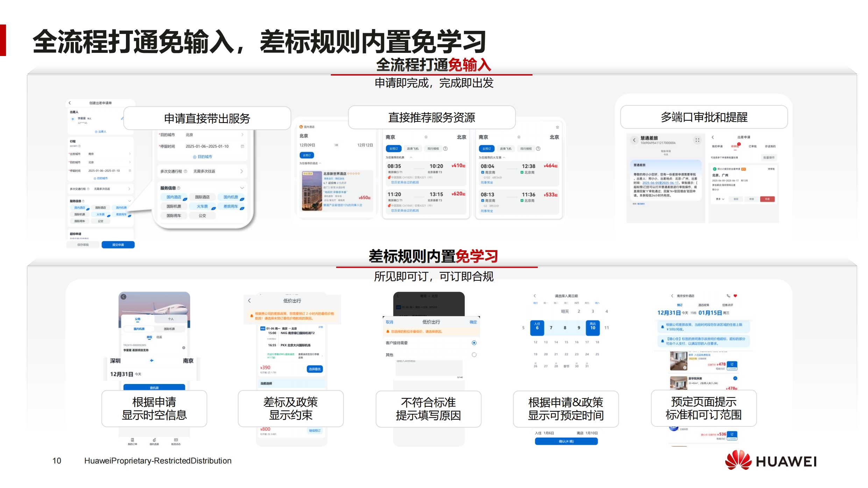Viewport: 868px width, 488px height.
Task: Select the 其他 radio option
Action: pos(474,355)
